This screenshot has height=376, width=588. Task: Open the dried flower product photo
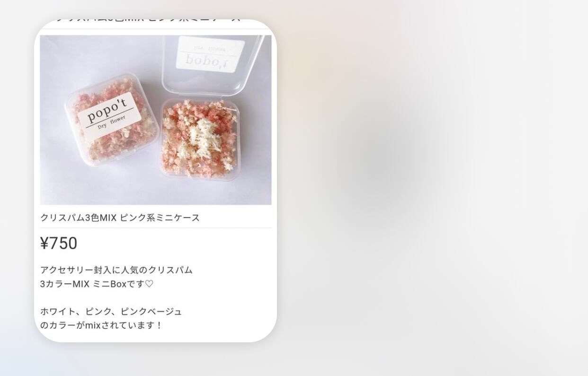(156, 120)
